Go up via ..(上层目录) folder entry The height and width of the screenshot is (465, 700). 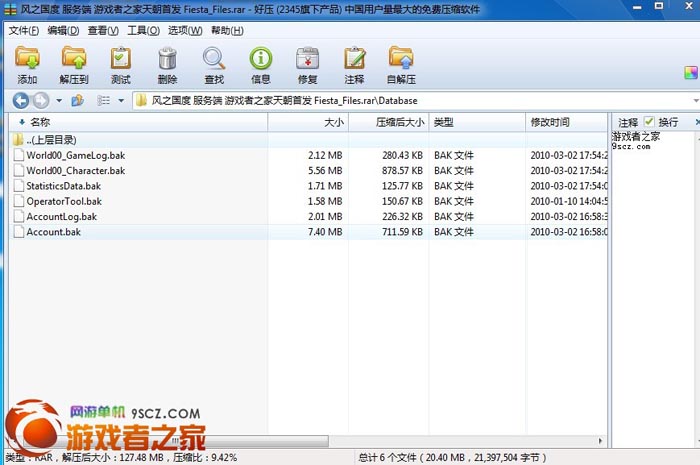(x=51, y=140)
